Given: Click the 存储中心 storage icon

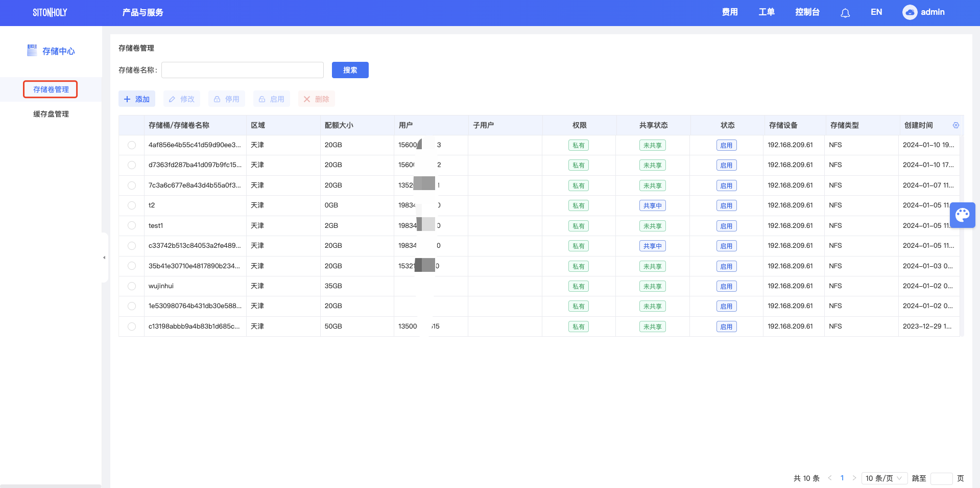Looking at the screenshot, I should click(32, 50).
